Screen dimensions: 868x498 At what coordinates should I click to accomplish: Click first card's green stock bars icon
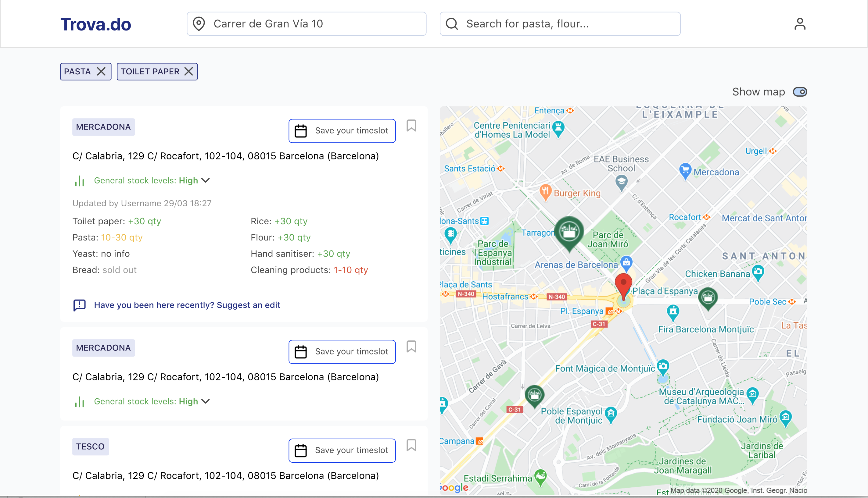click(79, 181)
